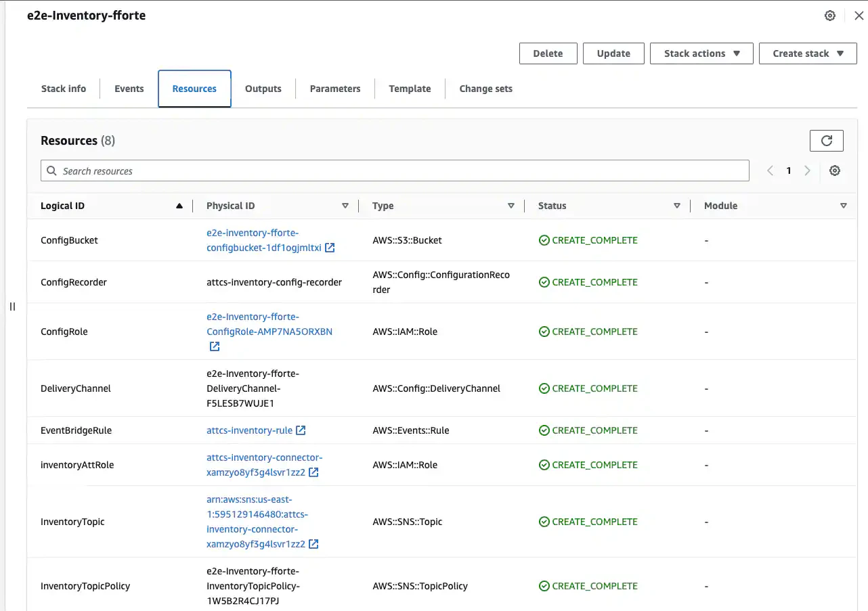Click the split panel resize handle on left edge
Viewport: 868px width, 611px height.
pyautogui.click(x=12, y=307)
